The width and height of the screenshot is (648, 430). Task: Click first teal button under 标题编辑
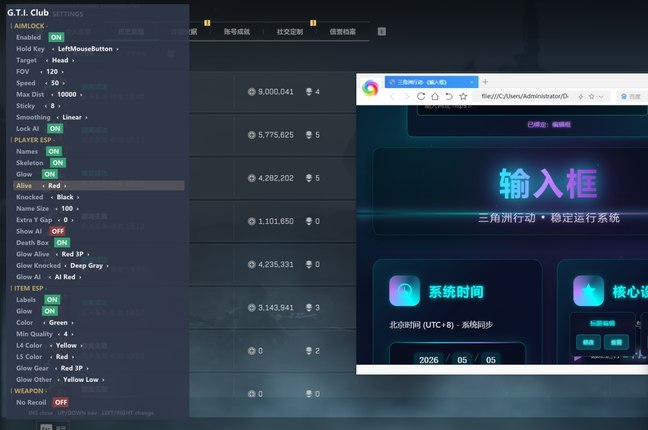point(588,342)
